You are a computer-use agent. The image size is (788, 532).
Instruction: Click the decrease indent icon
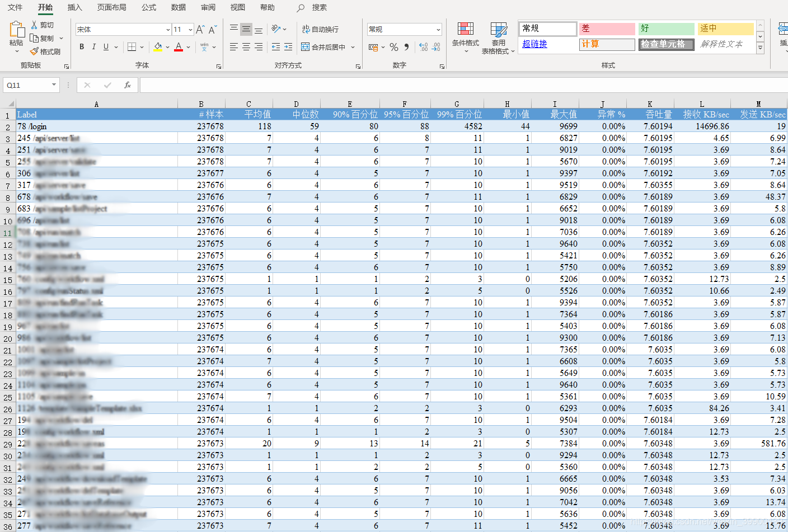pyautogui.click(x=276, y=47)
